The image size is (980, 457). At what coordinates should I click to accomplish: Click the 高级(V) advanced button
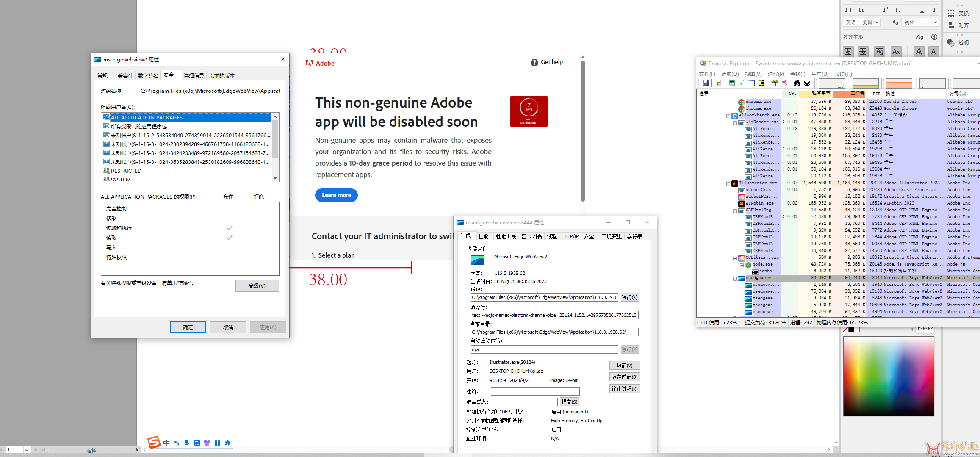[257, 286]
